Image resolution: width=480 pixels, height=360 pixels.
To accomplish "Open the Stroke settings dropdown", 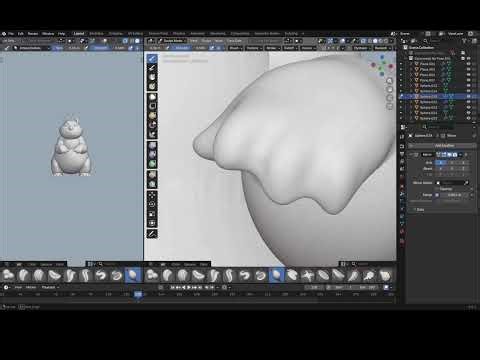I will 272,48.
